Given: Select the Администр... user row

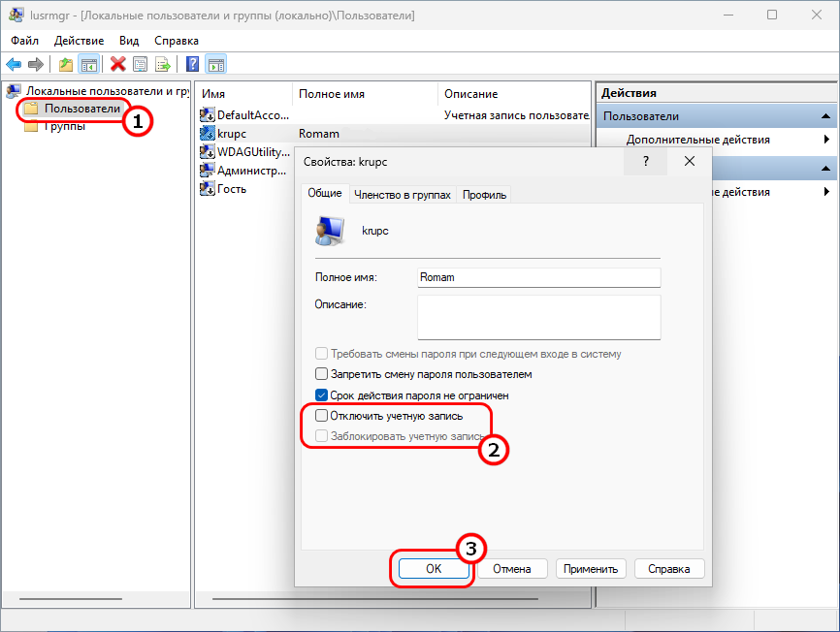Looking at the screenshot, I should click(252, 171).
